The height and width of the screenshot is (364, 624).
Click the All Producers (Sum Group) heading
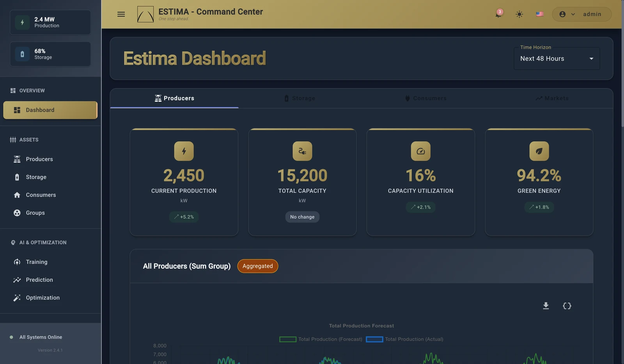pyautogui.click(x=187, y=266)
